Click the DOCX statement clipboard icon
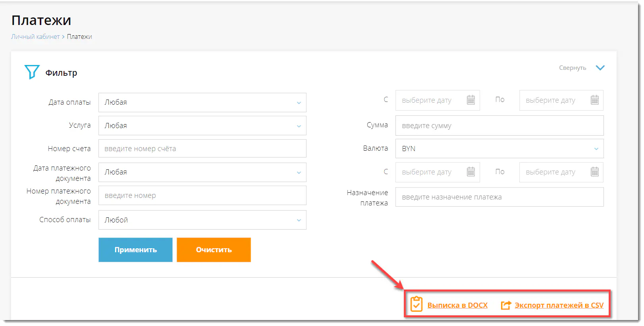 416,305
